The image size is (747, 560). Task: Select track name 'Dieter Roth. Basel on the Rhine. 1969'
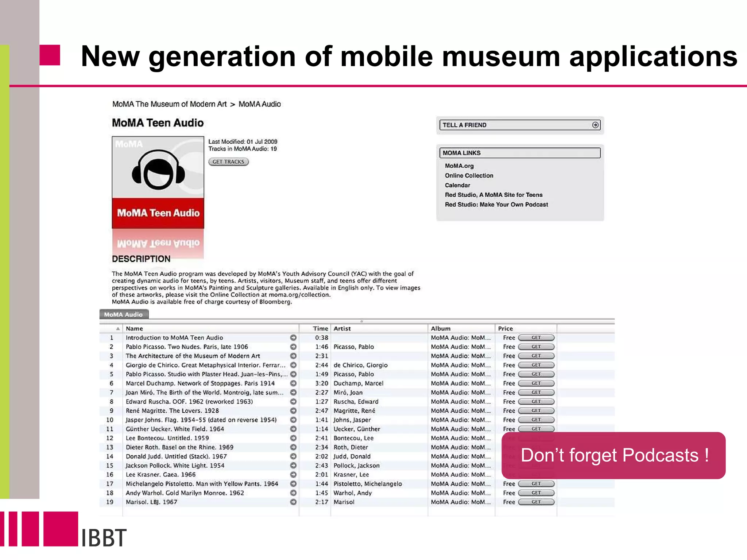179,447
